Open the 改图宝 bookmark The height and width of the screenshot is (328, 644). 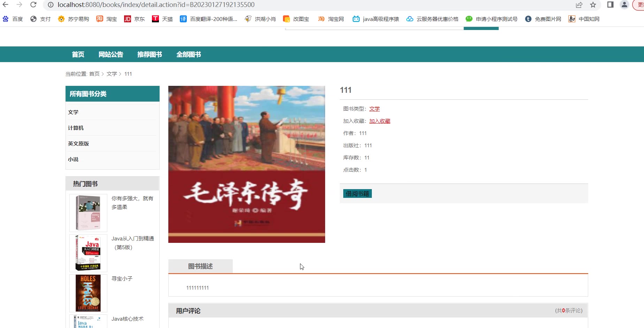296,19
